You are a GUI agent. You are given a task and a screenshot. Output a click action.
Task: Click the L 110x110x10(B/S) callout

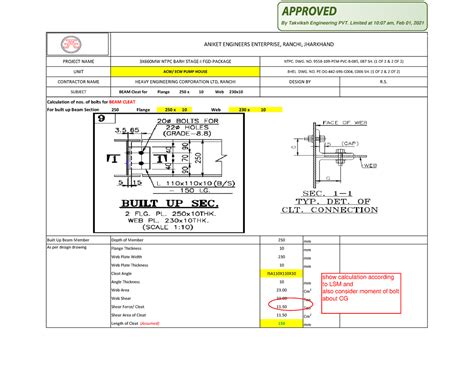click(x=196, y=183)
